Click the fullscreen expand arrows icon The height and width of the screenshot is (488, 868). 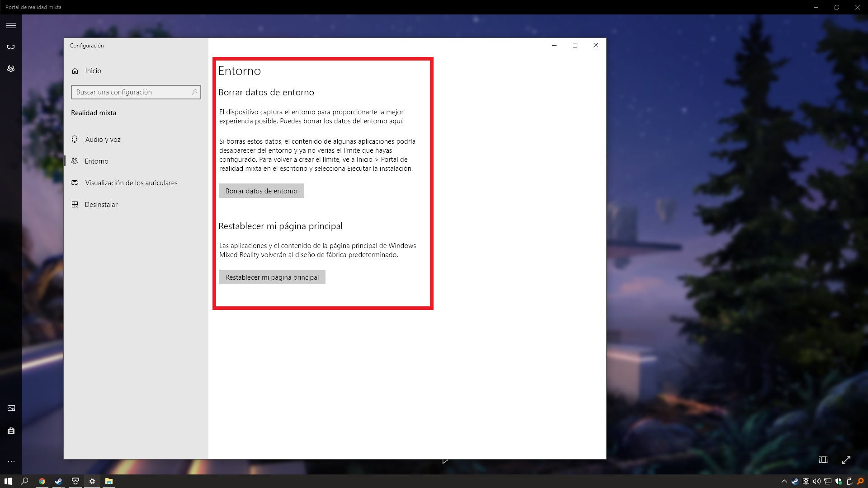point(846,460)
